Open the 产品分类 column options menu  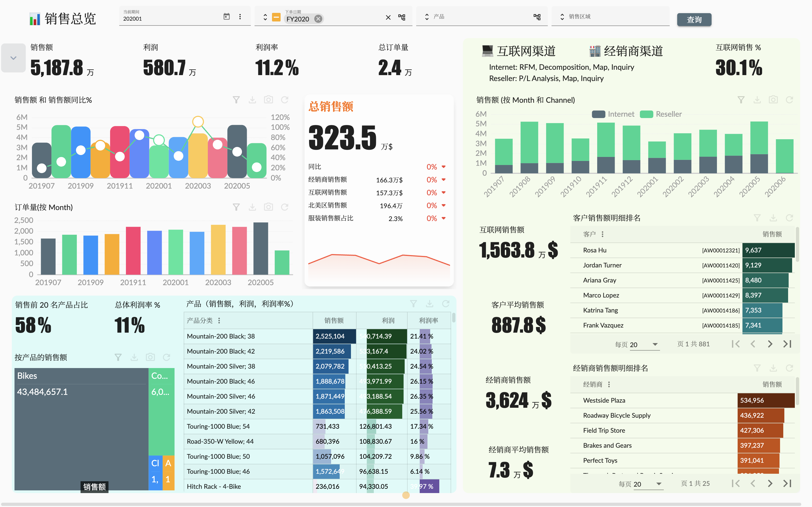pyautogui.click(x=219, y=321)
